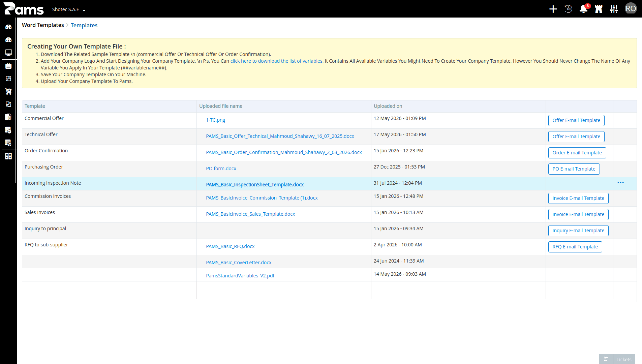This screenshot has width=642, height=364.
Task: Open the settings sliders icon
Action: [614, 9]
